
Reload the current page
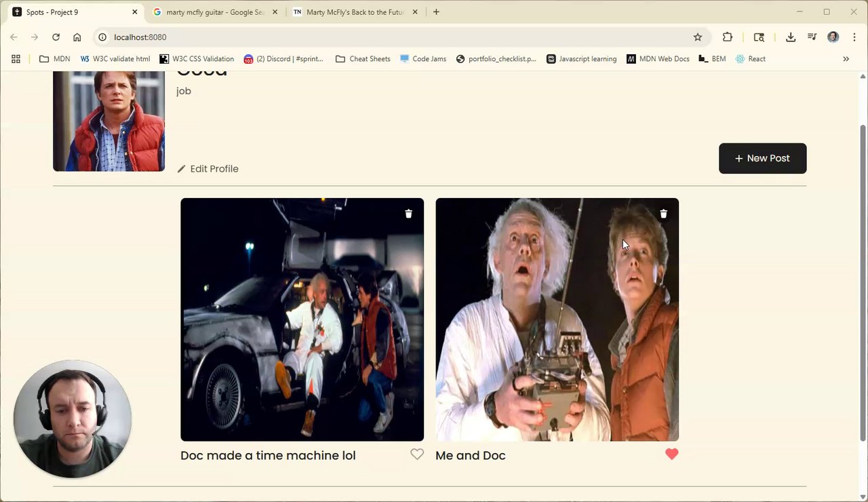click(x=56, y=37)
